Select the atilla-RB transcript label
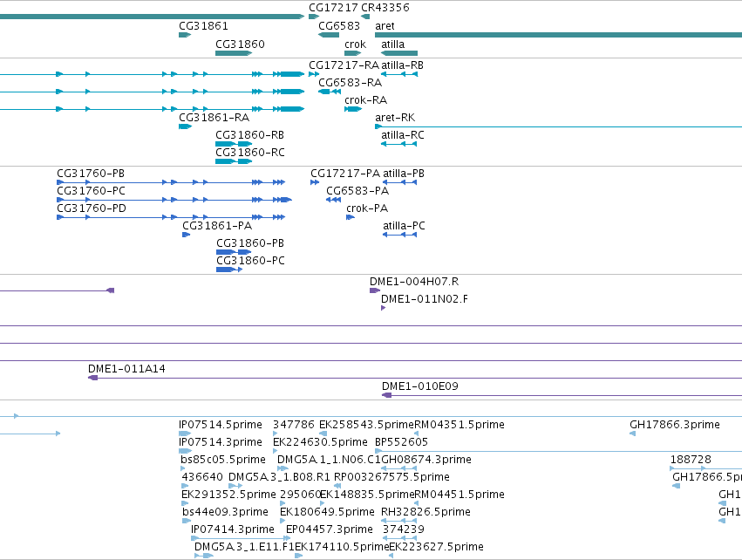 tap(403, 65)
